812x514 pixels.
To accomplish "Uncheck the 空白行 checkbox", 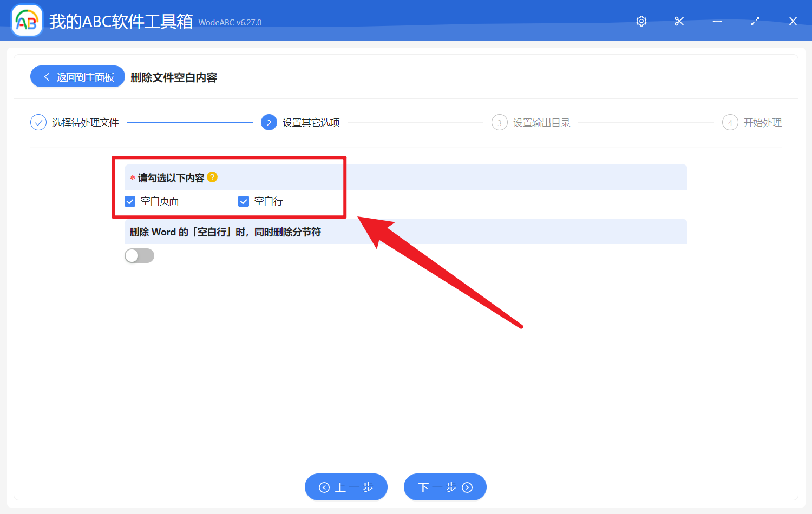I will click(x=244, y=201).
